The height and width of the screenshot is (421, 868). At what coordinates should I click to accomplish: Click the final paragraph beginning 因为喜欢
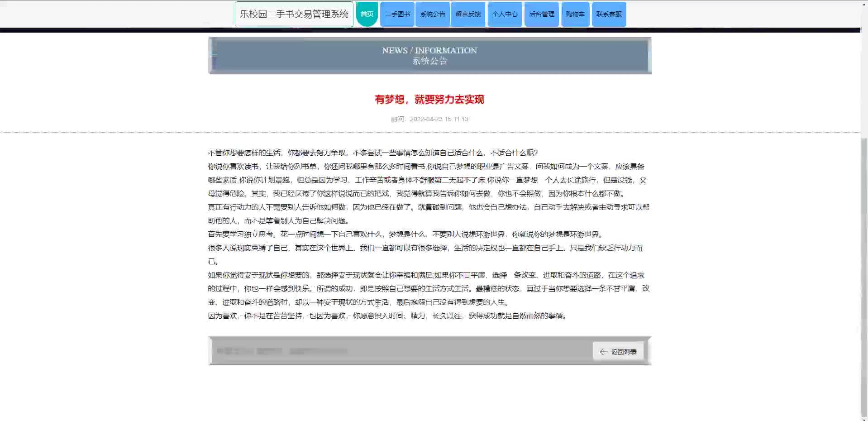[387, 316]
